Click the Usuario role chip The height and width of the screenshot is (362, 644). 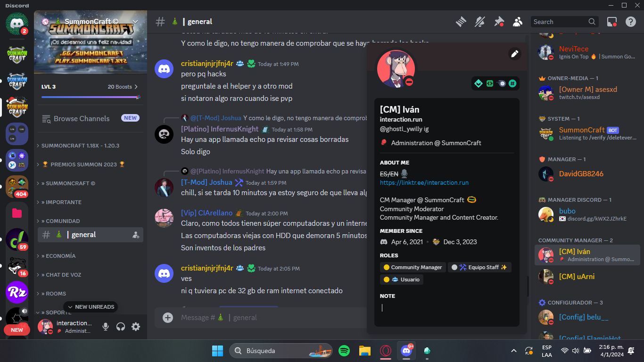coord(402,280)
